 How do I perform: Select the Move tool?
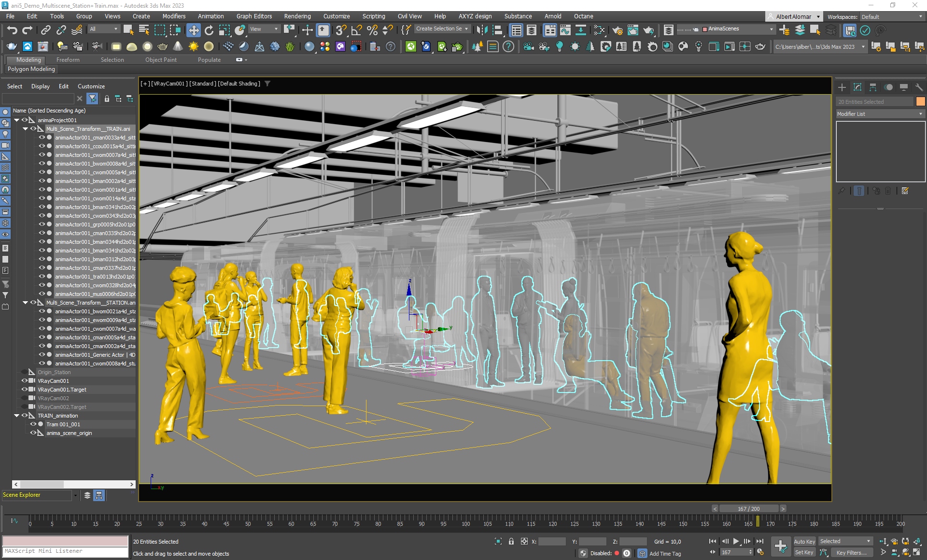point(193,30)
